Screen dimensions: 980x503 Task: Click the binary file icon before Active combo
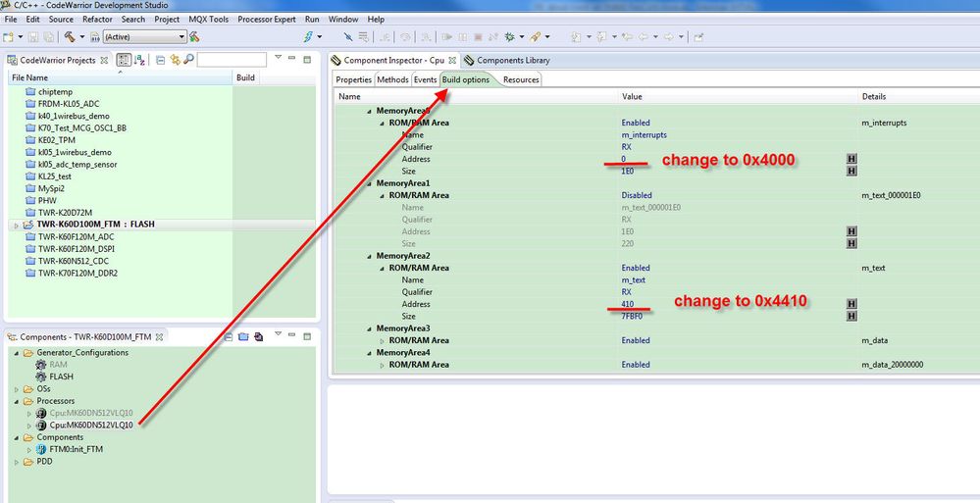click(x=95, y=37)
